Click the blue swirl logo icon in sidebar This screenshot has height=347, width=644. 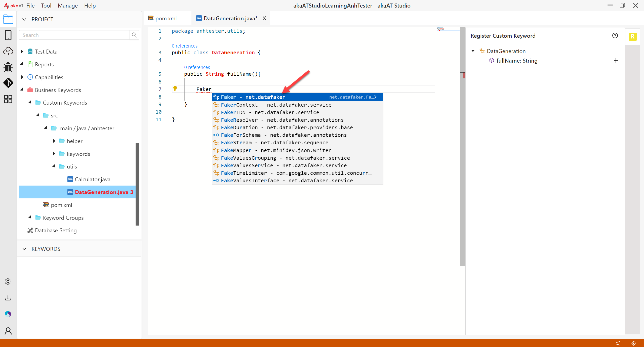pyautogui.click(x=8, y=314)
